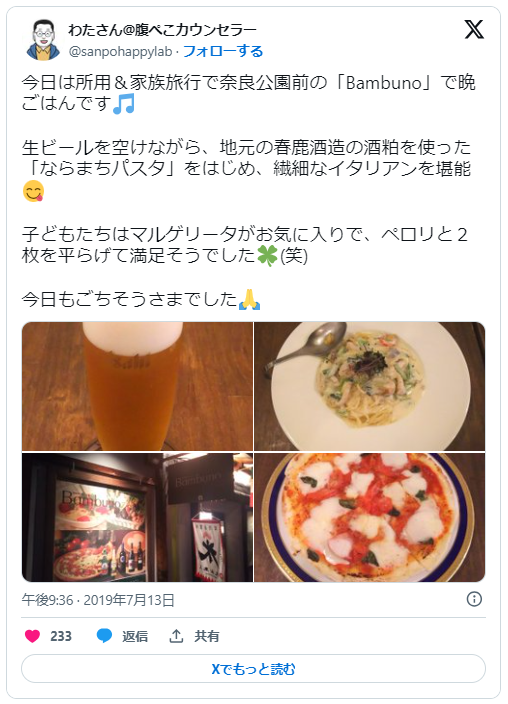Click the ごちそうさまでした closing tweet line
The image size is (508, 704).
point(141,299)
